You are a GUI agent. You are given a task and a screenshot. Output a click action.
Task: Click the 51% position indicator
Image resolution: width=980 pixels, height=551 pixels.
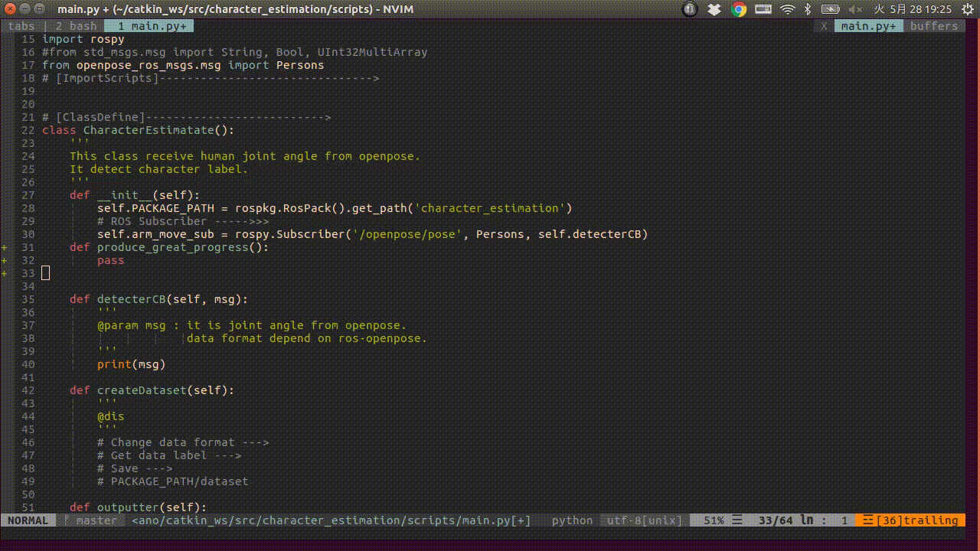point(714,520)
